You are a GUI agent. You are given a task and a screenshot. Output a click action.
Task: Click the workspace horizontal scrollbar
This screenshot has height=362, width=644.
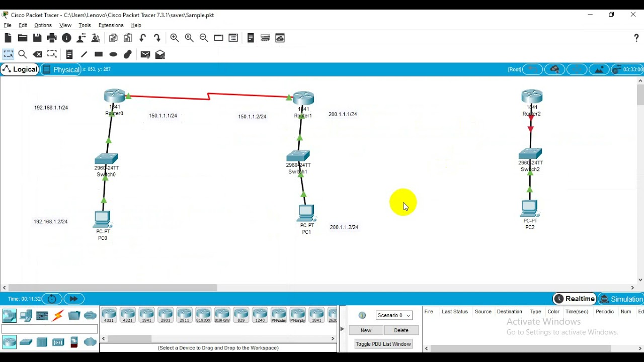tap(113, 288)
